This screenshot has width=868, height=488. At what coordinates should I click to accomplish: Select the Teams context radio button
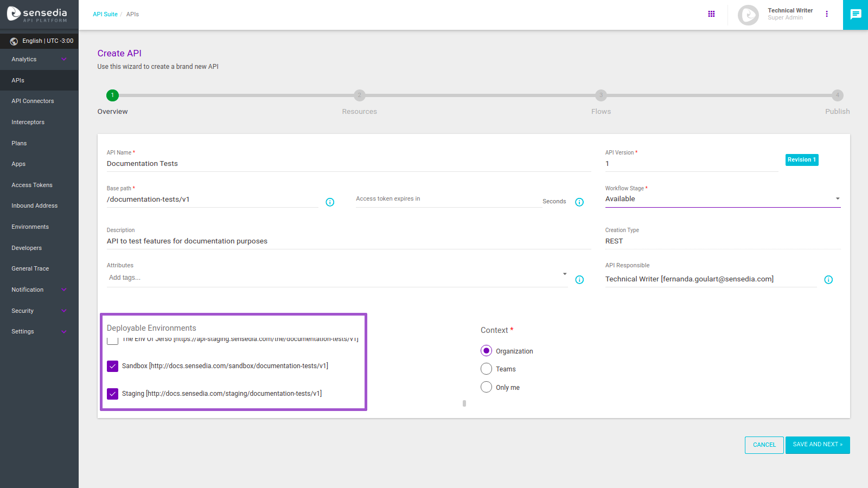pyautogui.click(x=486, y=368)
